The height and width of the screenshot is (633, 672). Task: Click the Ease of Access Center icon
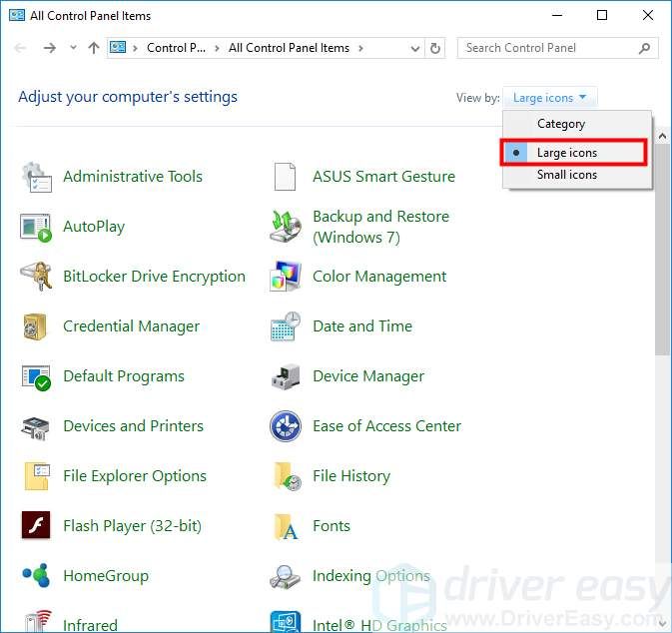click(x=286, y=426)
